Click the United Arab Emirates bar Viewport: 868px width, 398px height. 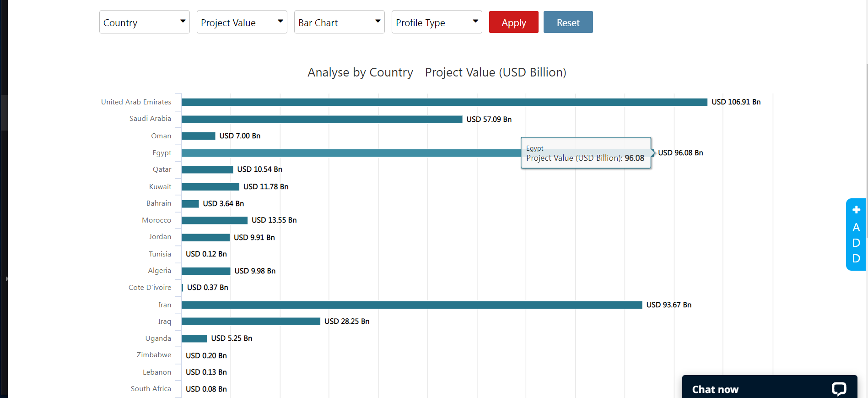pos(444,102)
